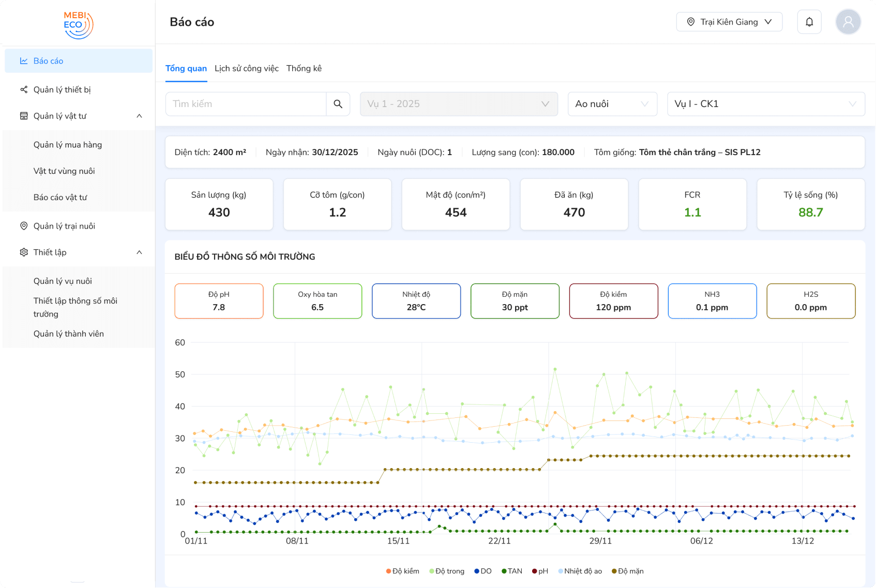Image resolution: width=876 pixels, height=588 pixels.
Task: Click the Báo cáo chart icon in sidebar
Action: point(24,61)
